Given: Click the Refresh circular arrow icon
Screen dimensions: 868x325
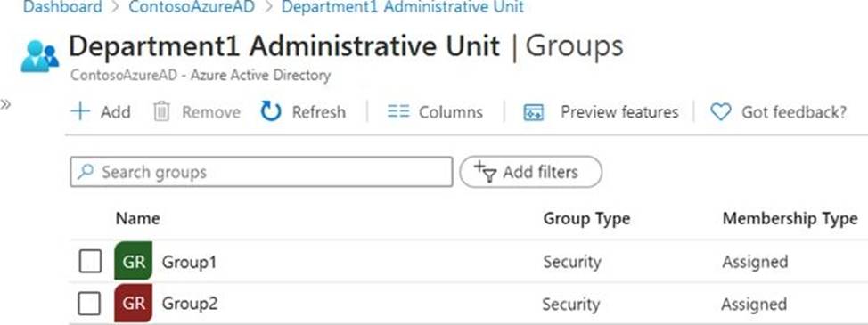Looking at the screenshot, I should point(271,111).
